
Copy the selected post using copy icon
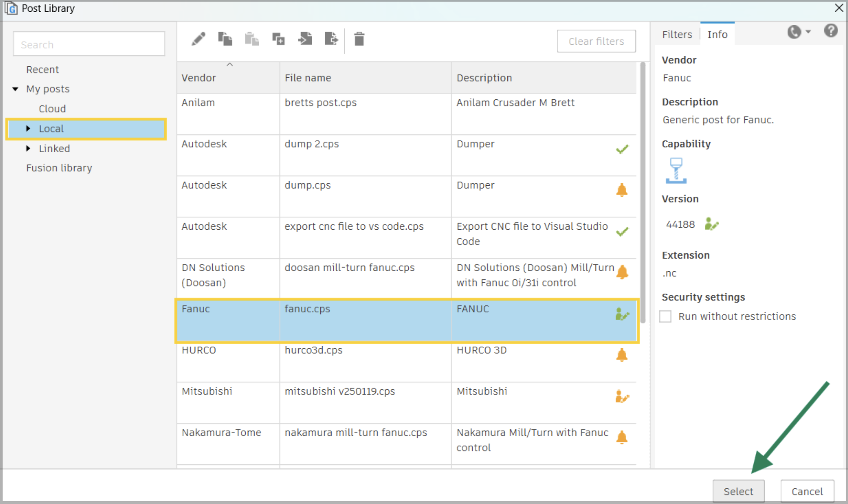click(225, 39)
